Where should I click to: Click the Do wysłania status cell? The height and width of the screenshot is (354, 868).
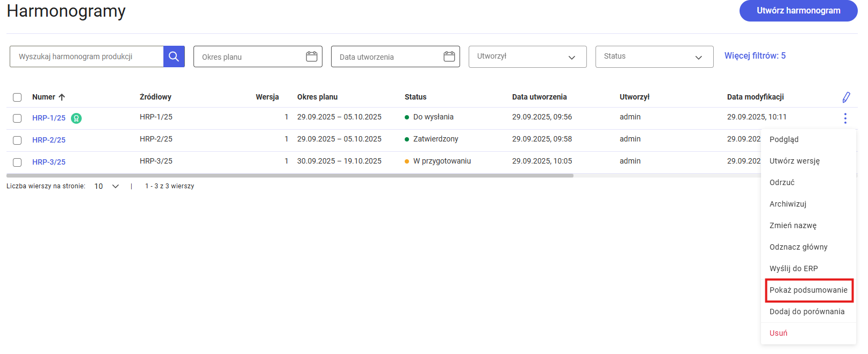coord(429,117)
